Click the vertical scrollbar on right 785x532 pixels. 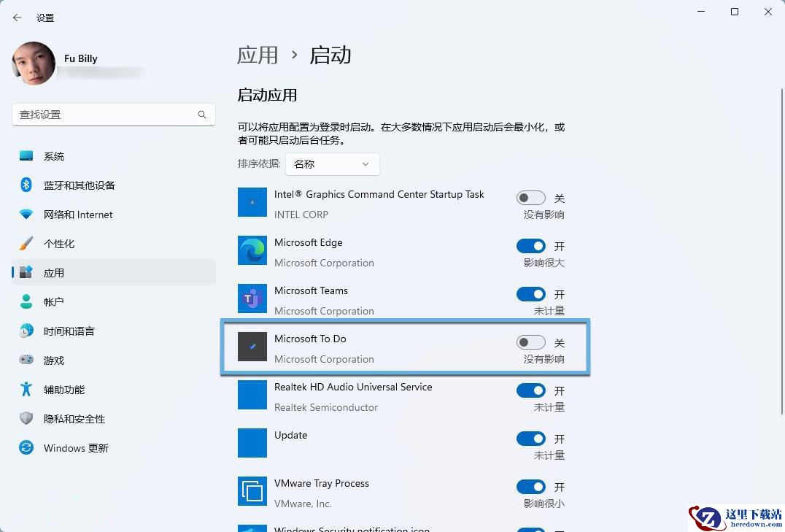click(x=782, y=252)
